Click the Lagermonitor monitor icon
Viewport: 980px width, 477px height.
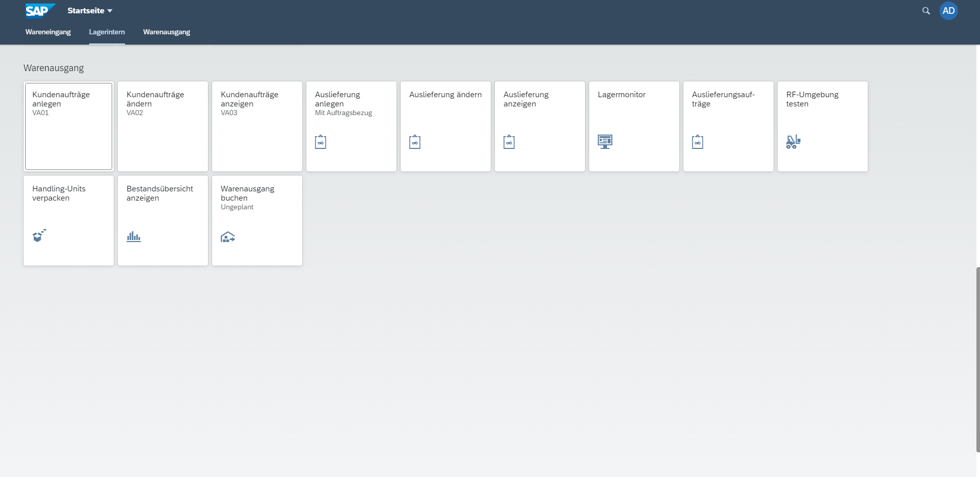pyautogui.click(x=605, y=142)
